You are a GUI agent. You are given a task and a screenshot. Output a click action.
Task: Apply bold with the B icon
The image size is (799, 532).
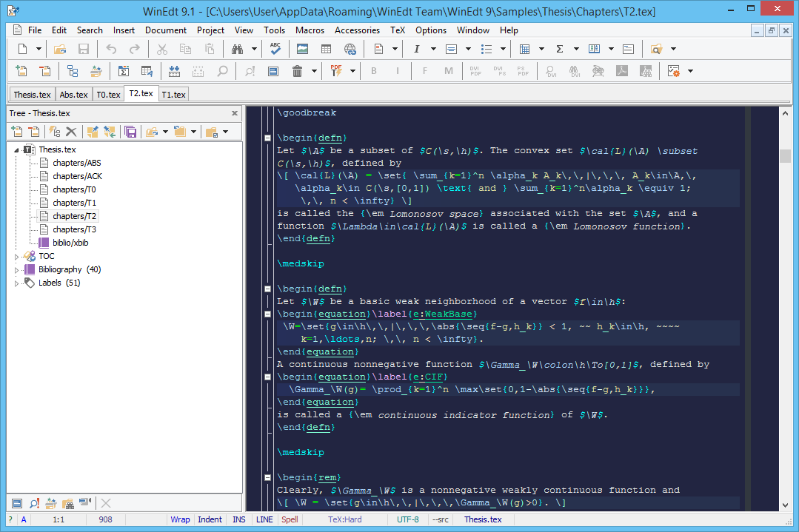[373, 71]
